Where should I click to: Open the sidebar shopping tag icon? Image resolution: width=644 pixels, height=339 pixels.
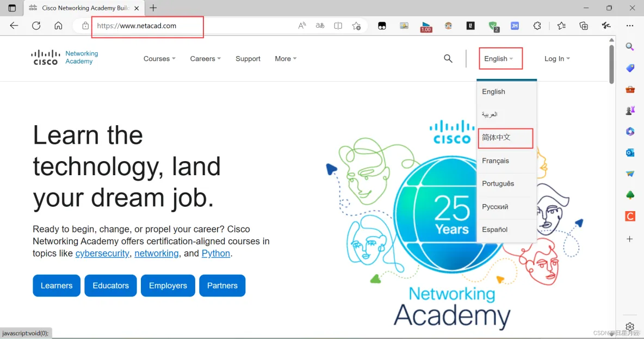tap(630, 68)
